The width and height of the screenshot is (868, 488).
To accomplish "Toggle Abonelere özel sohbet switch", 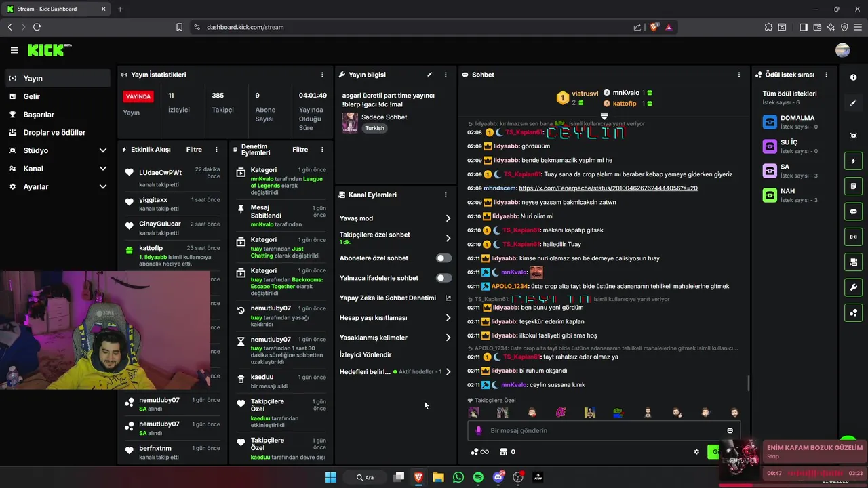I will (x=443, y=258).
